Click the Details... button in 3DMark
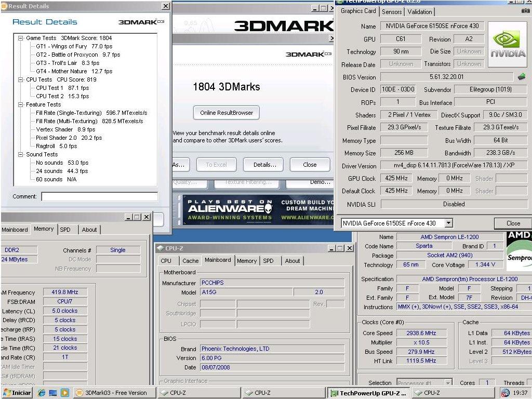 (x=264, y=165)
